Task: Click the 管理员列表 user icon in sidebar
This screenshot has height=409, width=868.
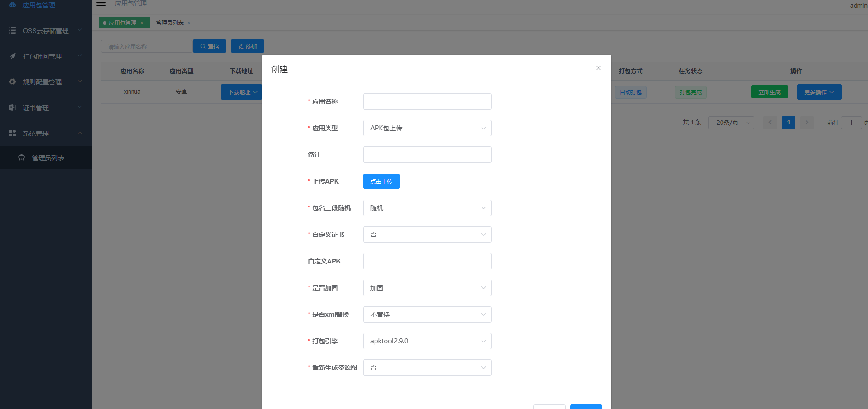Action: coord(22,157)
